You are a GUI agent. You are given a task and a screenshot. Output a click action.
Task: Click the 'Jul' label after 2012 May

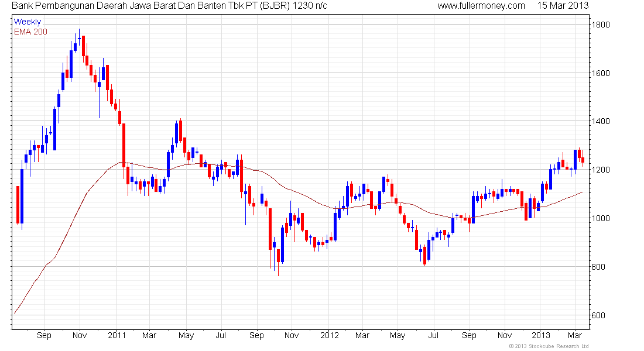point(433,335)
